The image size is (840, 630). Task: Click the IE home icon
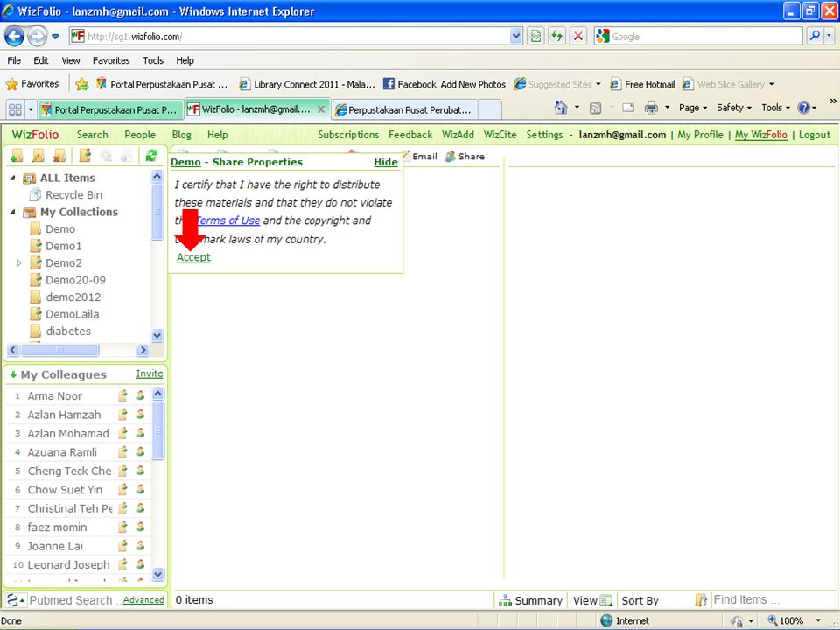[561, 108]
